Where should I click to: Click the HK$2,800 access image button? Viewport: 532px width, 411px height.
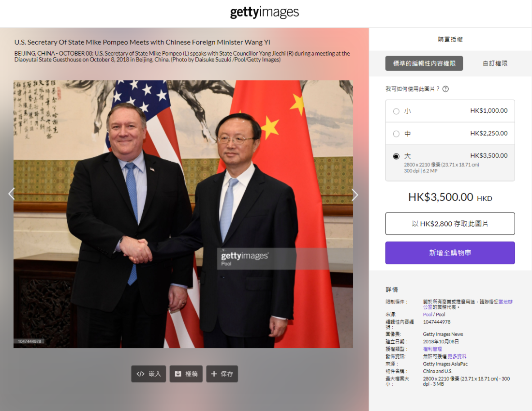point(450,224)
